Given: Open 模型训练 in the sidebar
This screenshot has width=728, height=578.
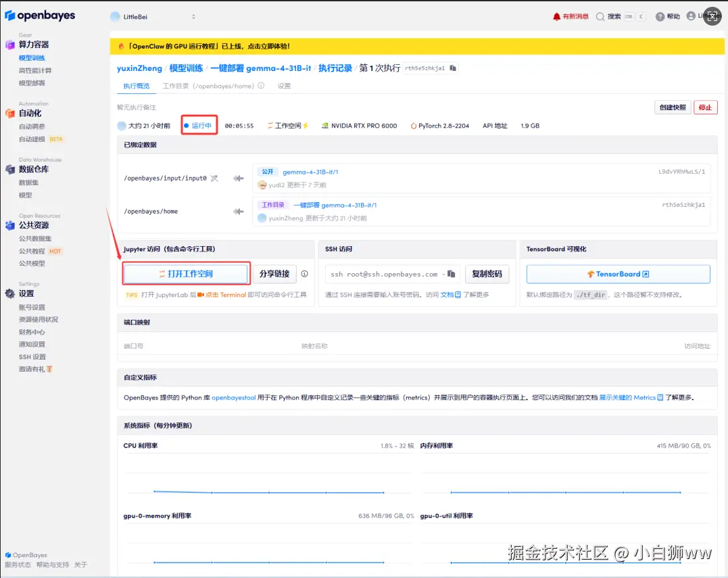Looking at the screenshot, I should coord(32,58).
